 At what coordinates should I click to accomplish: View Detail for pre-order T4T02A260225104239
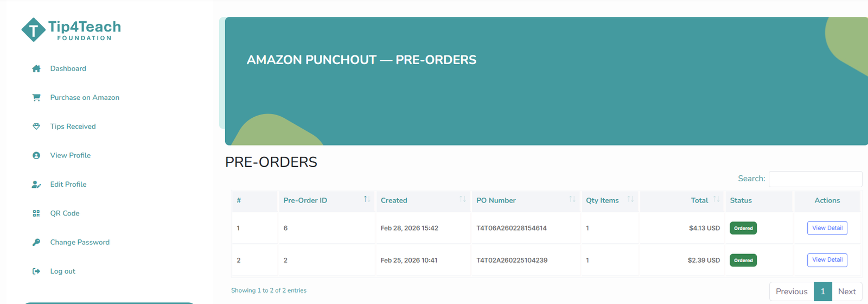[827, 260]
